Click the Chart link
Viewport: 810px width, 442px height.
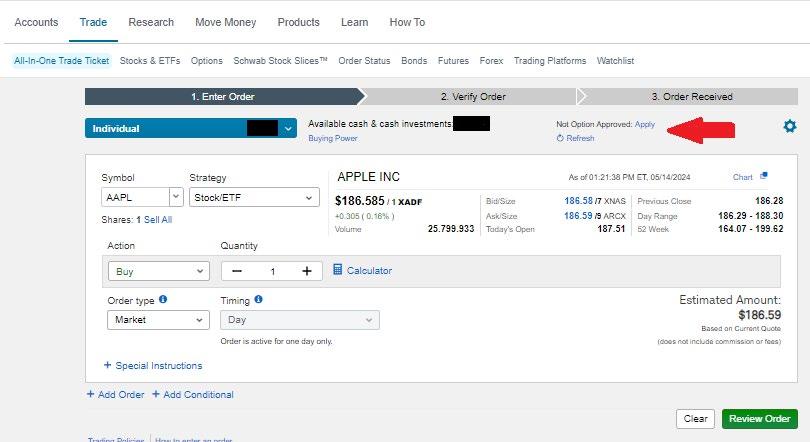(x=742, y=177)
